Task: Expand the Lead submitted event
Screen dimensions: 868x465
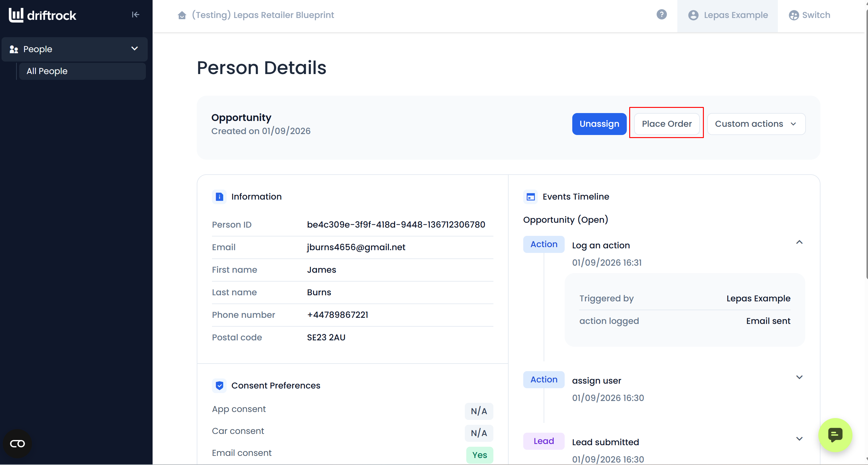Action: pos(799,439)
